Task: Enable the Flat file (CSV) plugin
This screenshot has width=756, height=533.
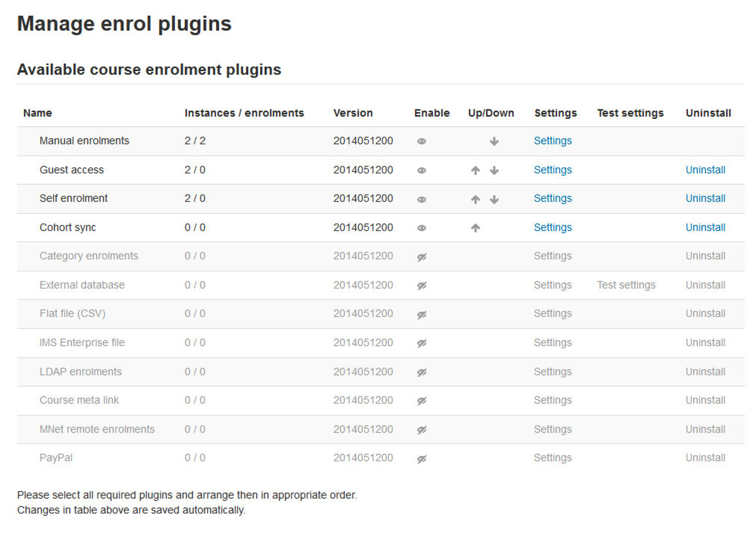Action: coord(421,314)
